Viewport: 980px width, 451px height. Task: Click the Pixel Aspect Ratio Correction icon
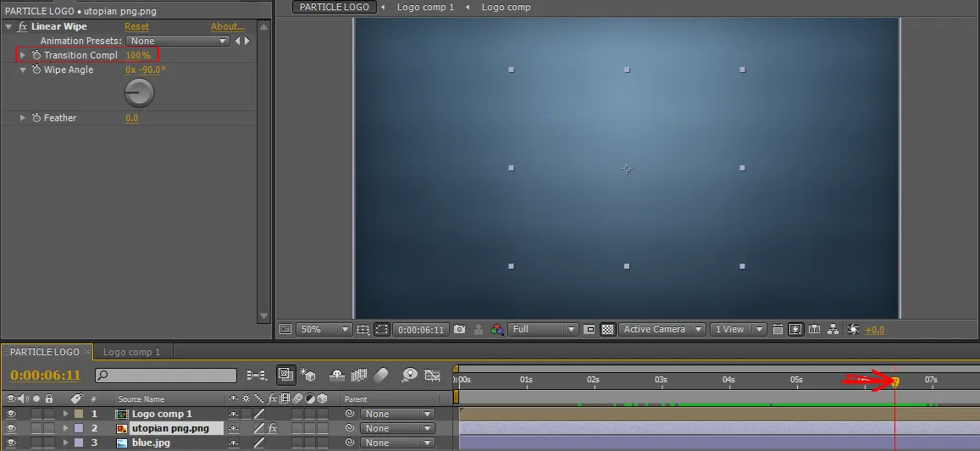coord(778,329)
